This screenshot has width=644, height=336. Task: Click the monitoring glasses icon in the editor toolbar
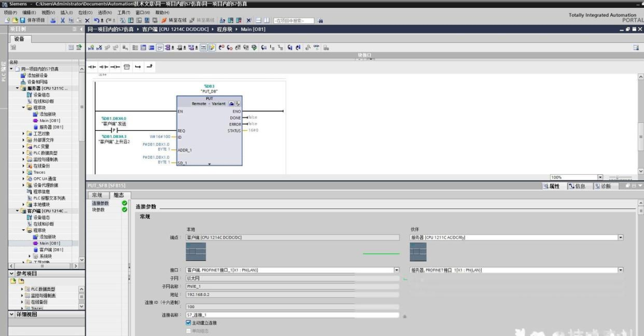(x=316, y=48)
